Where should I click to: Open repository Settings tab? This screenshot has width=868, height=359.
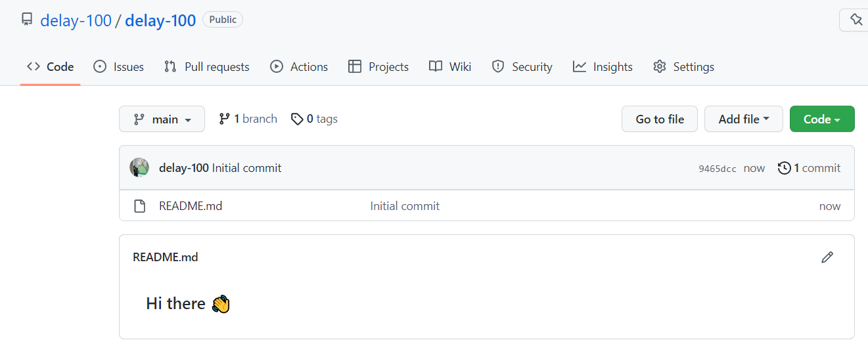(x=683, y=66)
